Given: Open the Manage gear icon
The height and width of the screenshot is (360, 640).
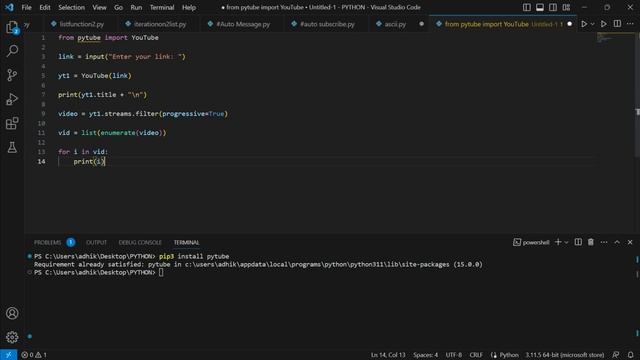Looking at the screenshot, I should (12, 337).
